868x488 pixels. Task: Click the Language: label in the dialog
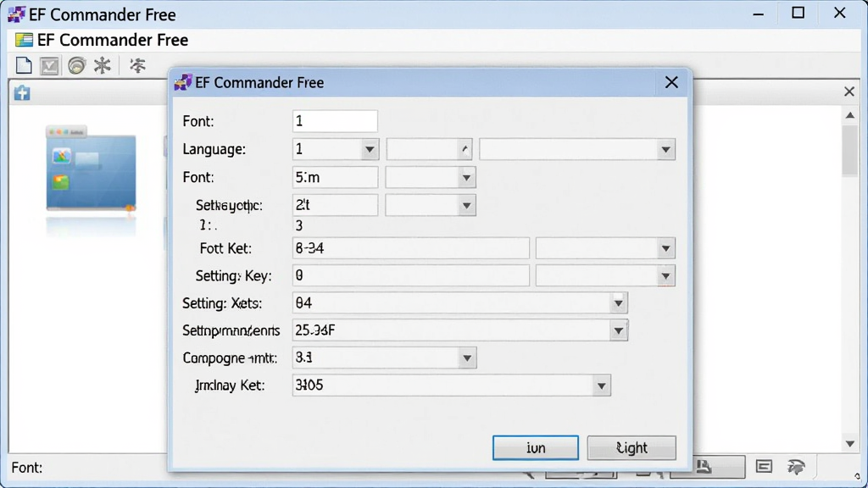tap(214, 149)
